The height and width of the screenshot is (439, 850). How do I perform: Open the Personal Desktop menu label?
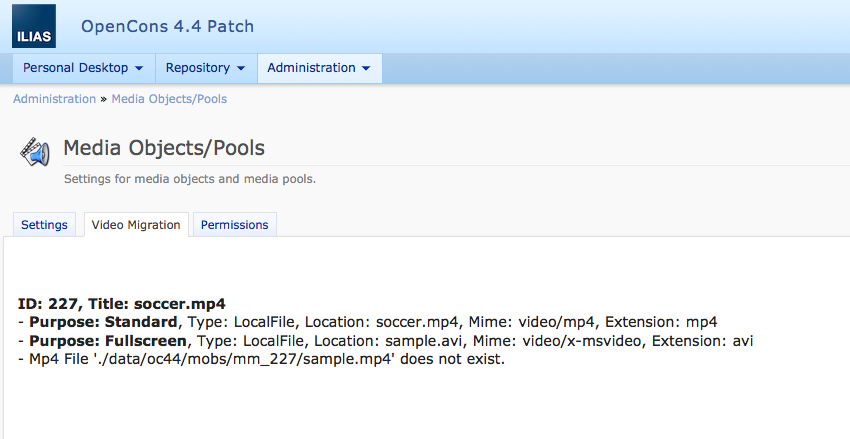click(75, 68)
